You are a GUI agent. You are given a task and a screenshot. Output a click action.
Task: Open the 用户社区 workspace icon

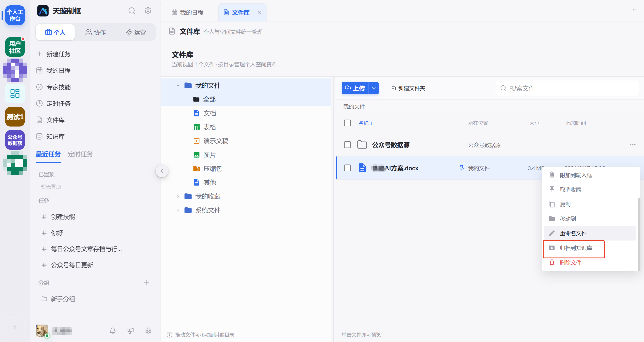coord(15,47)
